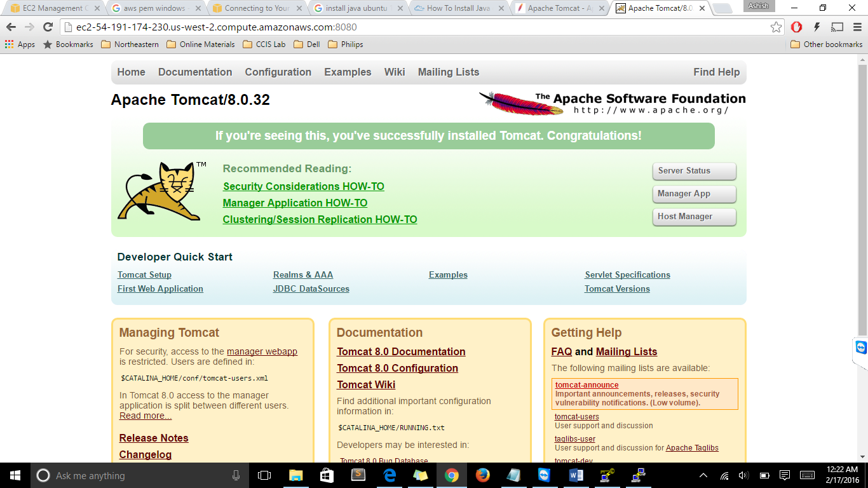Open TeamViewer from the taskbar
The height and width of the screenshot is (488, 868).
pyautogui.click(x=545, y=475)
